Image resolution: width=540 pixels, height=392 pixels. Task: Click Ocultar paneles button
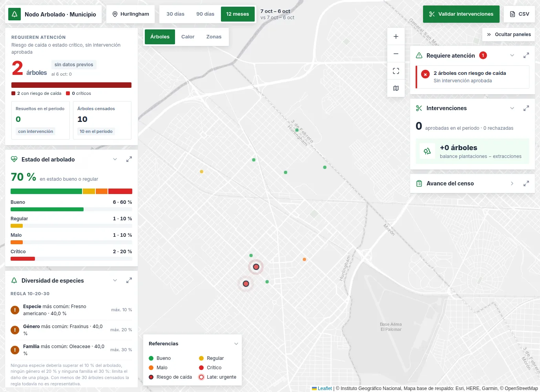[x=509, y=34]
